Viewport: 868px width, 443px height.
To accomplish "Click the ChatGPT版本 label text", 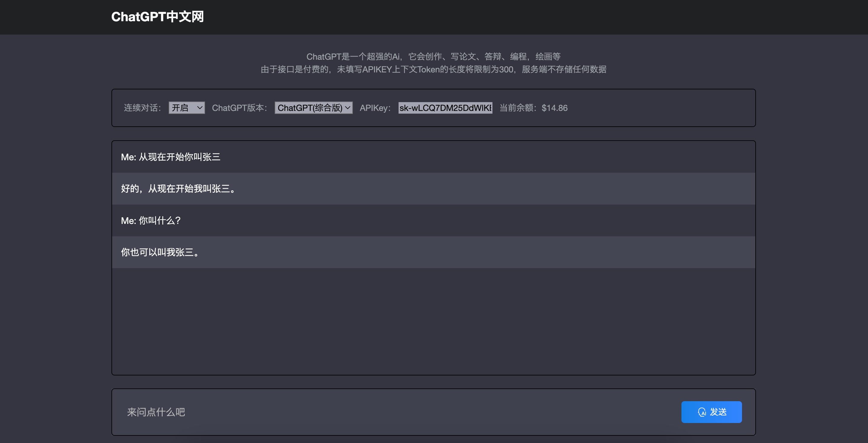I will [x=239, y=108].
